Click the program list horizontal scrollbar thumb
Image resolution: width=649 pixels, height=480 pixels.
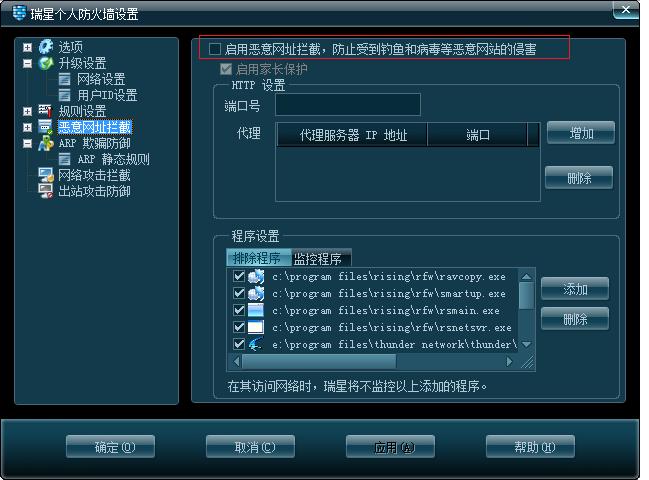319,361
